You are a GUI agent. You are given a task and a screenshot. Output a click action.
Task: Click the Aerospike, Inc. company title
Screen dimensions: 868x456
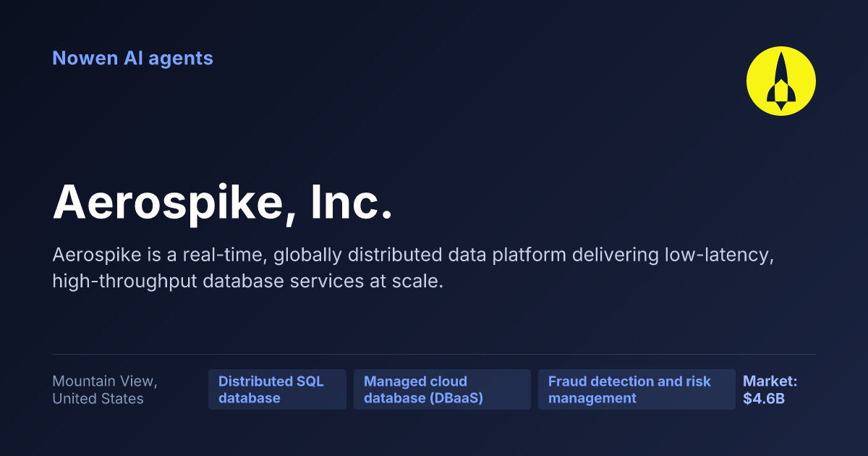click(223, 203)
